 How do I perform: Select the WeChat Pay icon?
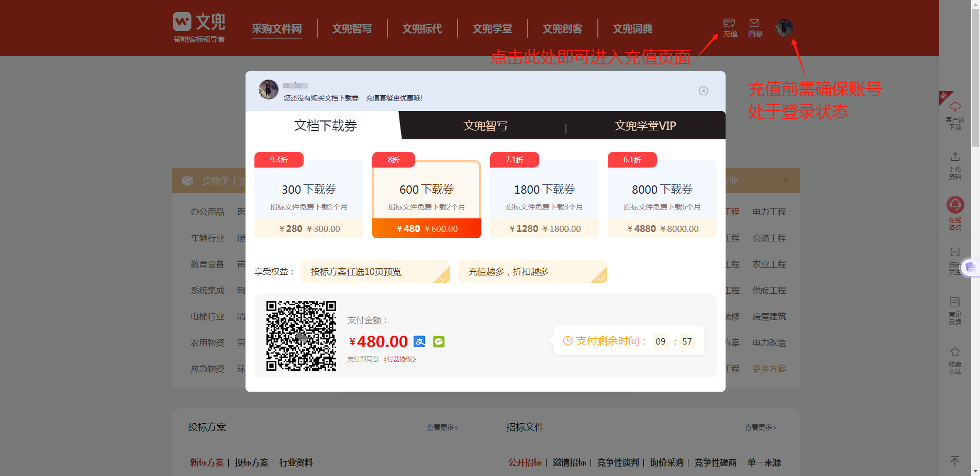pyautogui.click(x=439, y=341)
